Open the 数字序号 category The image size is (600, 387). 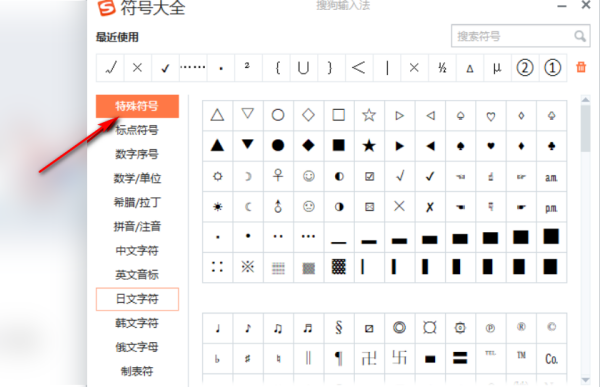tap(137, 154)
